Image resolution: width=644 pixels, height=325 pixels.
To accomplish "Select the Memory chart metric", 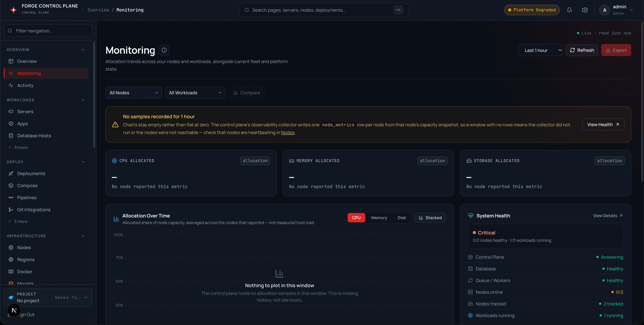I will point(379,218).
